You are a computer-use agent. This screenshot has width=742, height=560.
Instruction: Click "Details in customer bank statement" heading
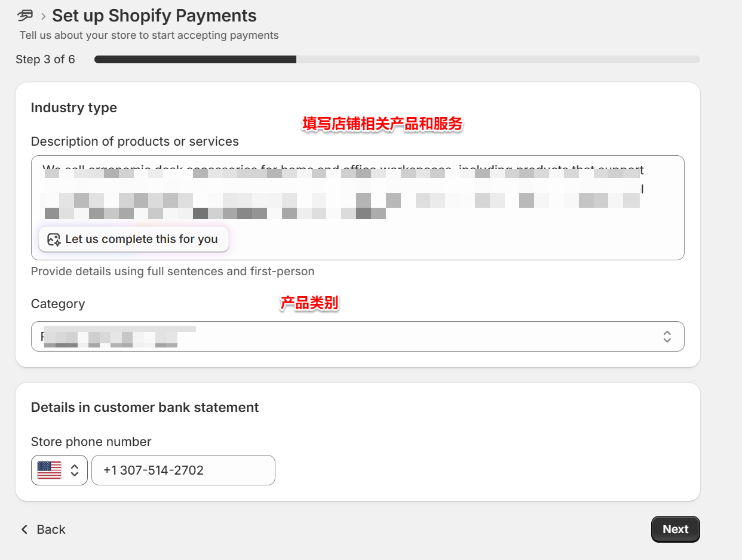(145, 408)
